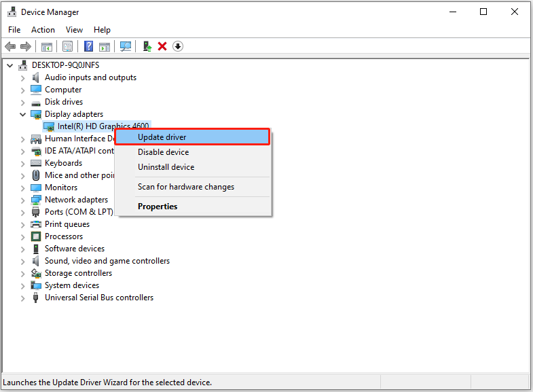This screenshot has width=533, height=392.
Task: Select Universal Serial Bus controllers label
Action: tap(99, 298)
